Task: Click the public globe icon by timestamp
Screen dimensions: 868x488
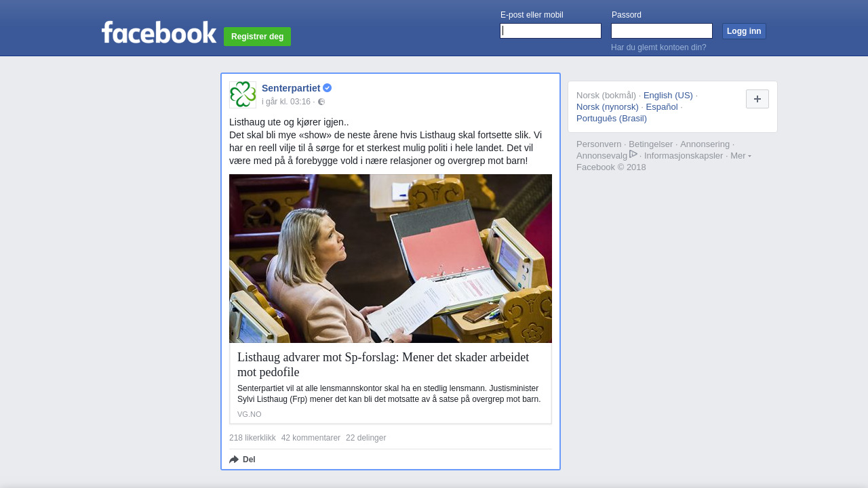Action: click(321, 102)
